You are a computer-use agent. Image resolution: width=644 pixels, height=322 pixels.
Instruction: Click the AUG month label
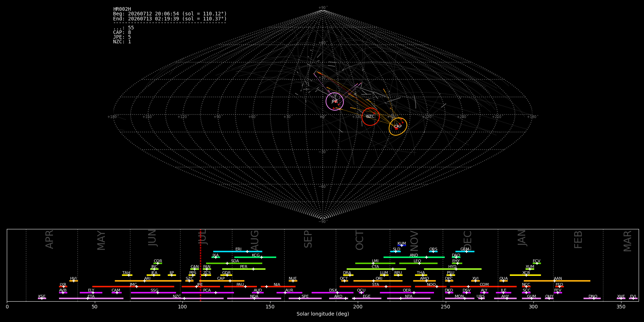[x=255, y=241]
